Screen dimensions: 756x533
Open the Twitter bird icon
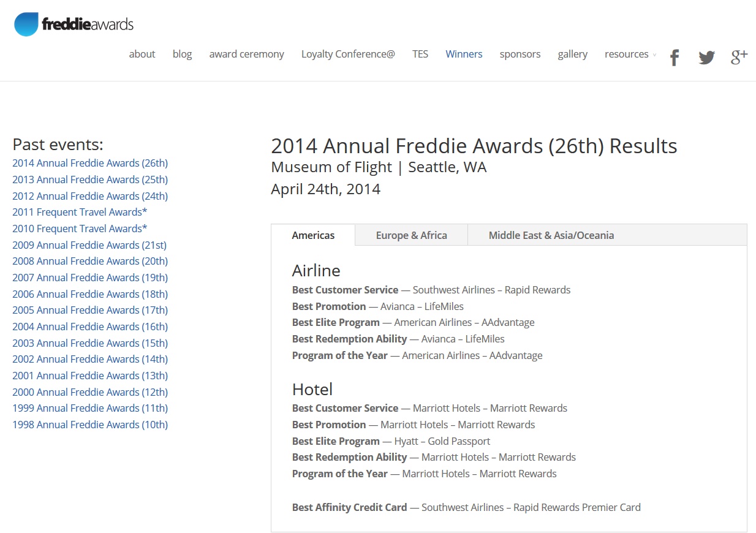pyautogui.click(x=706, y=58)
